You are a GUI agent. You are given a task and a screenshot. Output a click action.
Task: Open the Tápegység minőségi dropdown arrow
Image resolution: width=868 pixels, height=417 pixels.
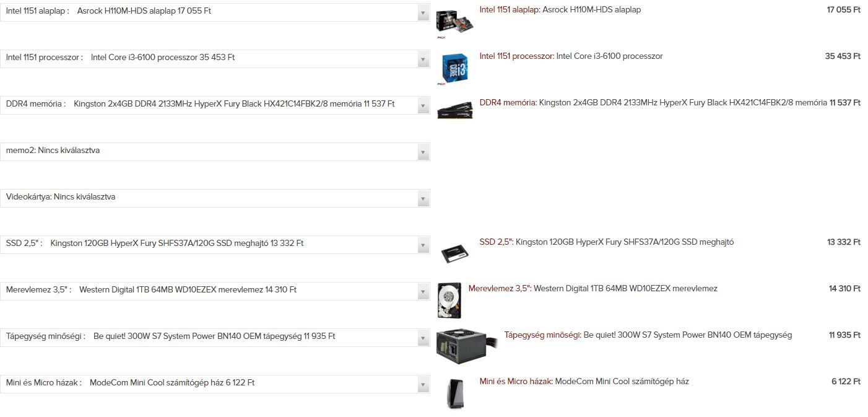point(423,338)
